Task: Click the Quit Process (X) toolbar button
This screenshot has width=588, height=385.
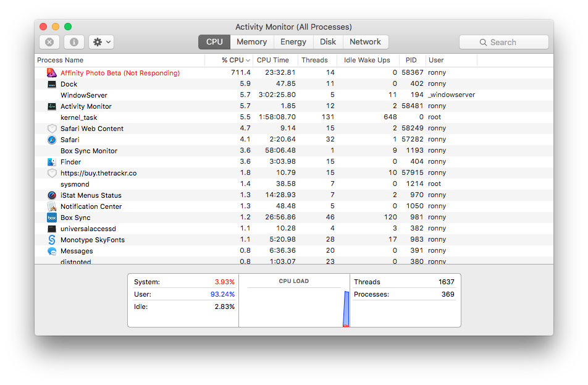Action: coord(49,42)
